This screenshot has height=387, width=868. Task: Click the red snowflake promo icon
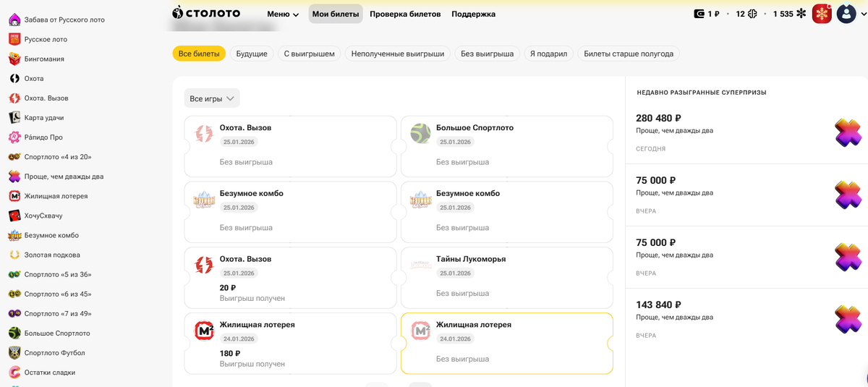tap(822, 14)
